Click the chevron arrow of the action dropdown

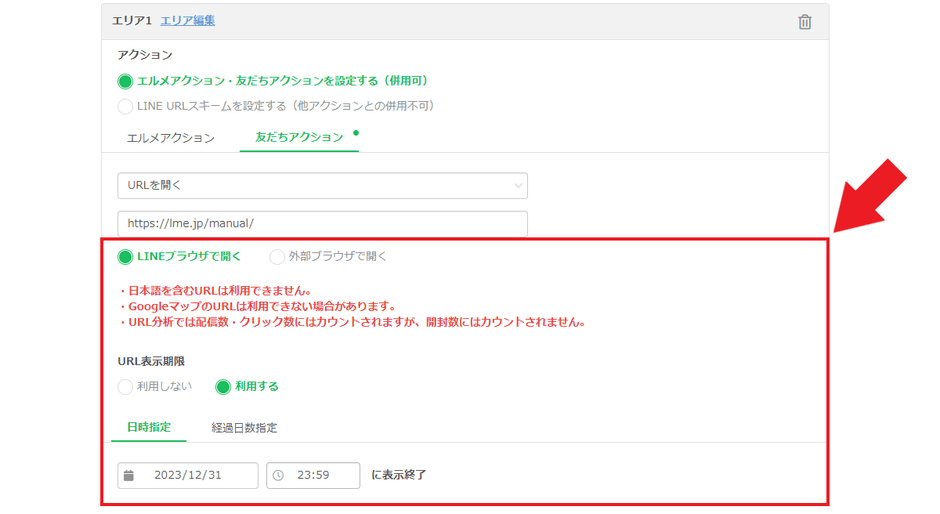[x=518, y=186]
